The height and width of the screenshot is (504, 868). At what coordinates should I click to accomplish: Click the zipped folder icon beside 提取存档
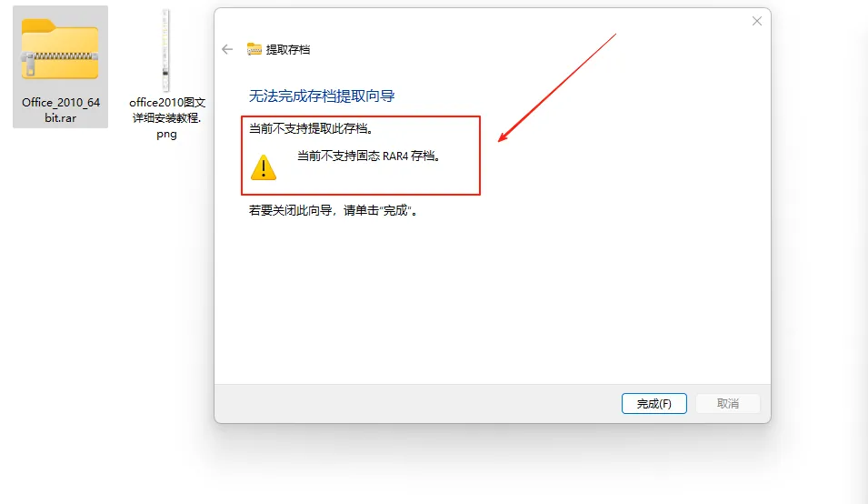tap(254, 49)
